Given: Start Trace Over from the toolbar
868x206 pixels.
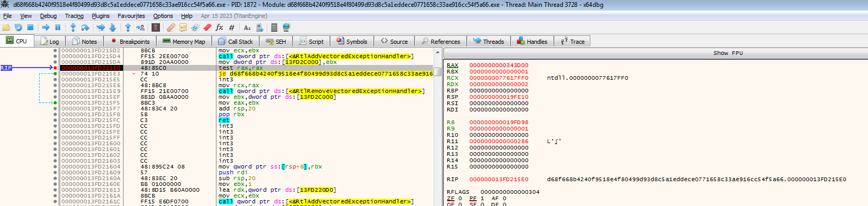Looking at the screenshot, I should [112, 27].
